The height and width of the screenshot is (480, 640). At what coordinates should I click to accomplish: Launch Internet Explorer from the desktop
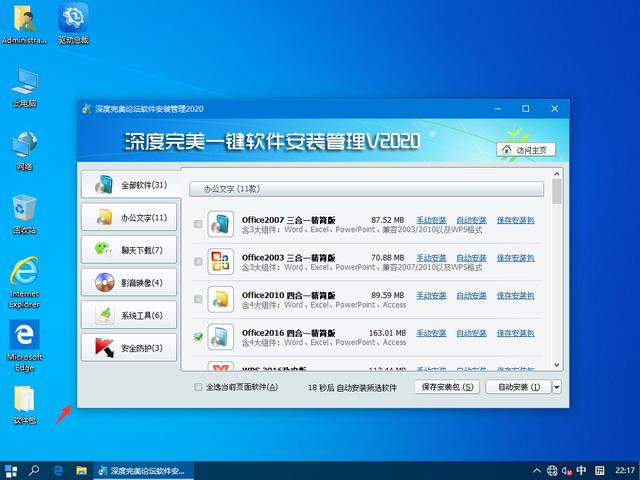click(x=24, y=282)
